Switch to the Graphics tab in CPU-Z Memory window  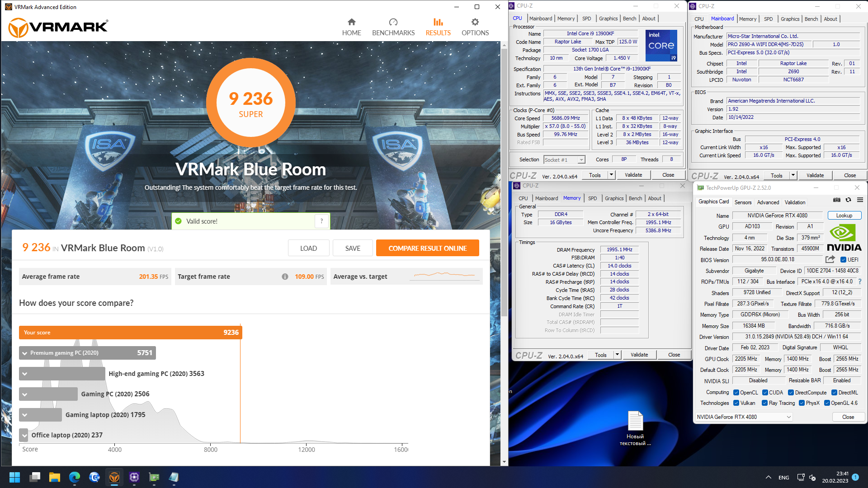point(614,198)
